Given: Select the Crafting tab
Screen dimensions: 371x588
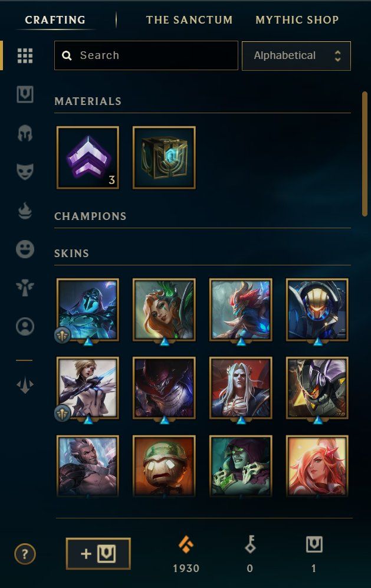Looking at the screenshot, I should click(x=55, y=20).
